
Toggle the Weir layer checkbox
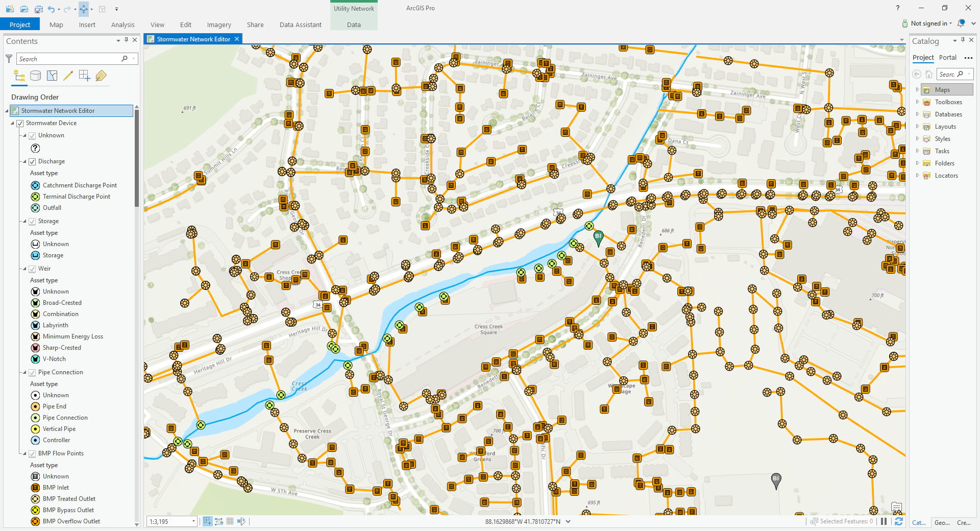click(32, 269)
